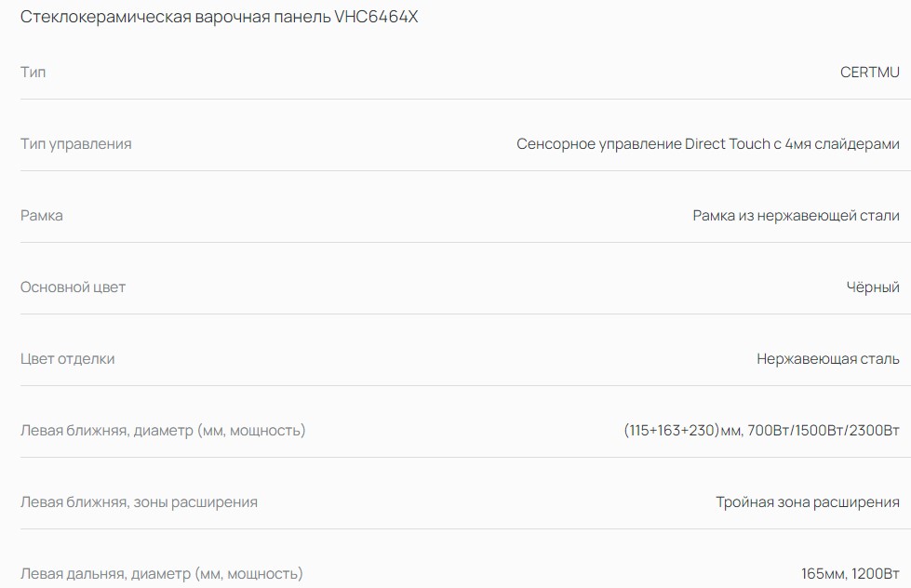911x588 pixels.
Task: Select the "Цвет отделки" label
Action: pyautogui.click(x=67, y=359)
